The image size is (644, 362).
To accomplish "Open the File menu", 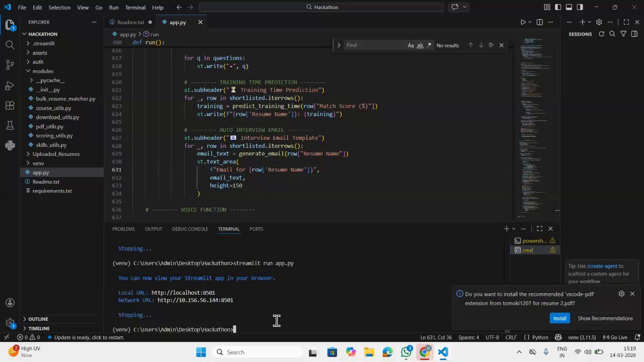I will click(x=22, y=8).
